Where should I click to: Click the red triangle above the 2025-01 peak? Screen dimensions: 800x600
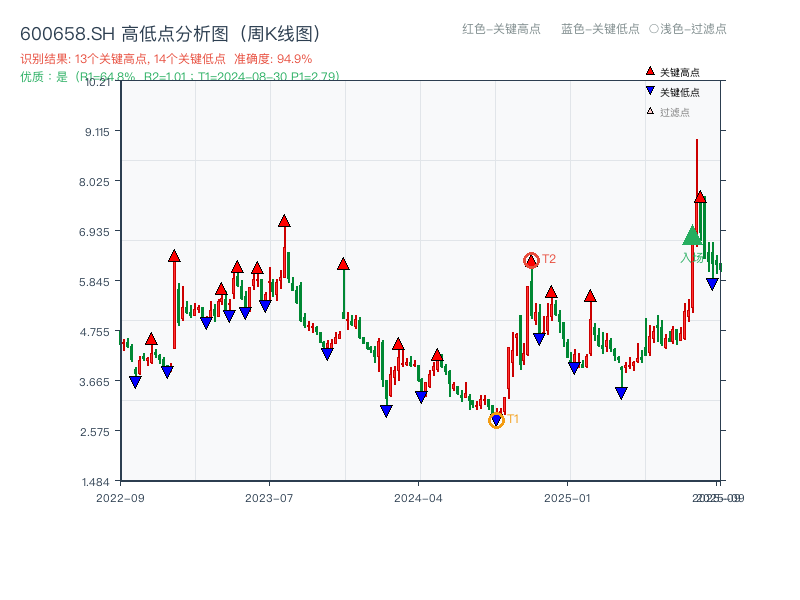(x=590, y=295)
